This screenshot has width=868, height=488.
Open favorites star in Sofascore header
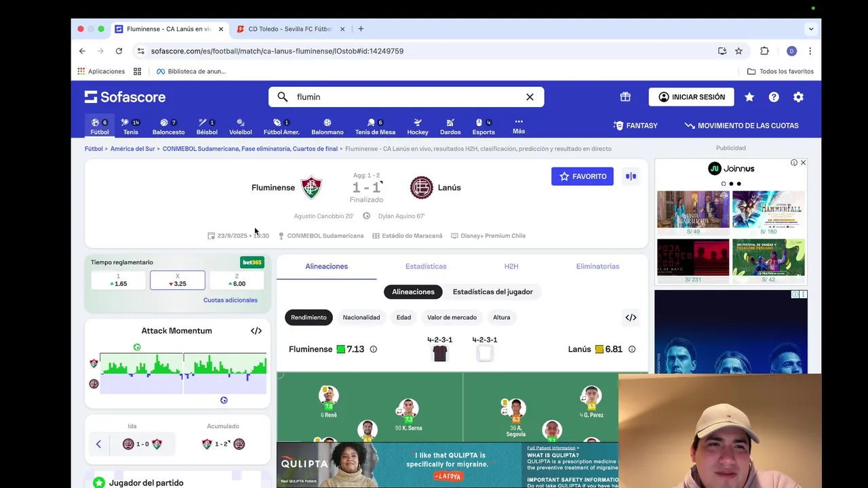pyautogui.click(x=749, y=97)
